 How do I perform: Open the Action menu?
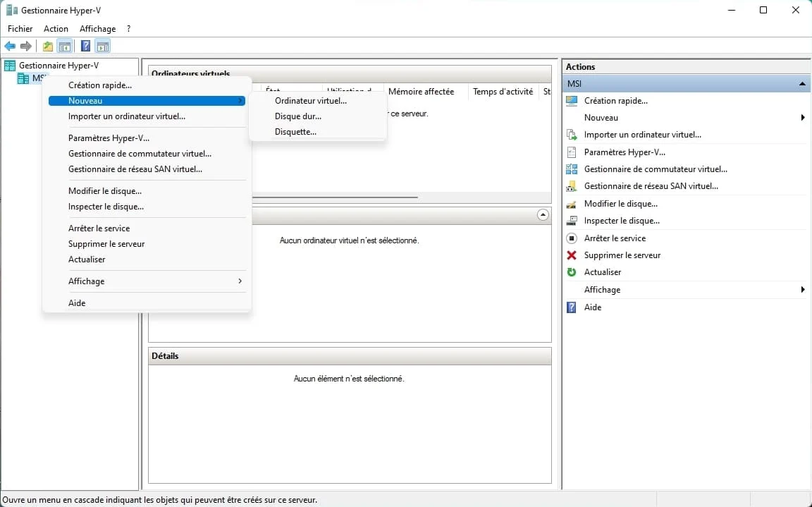56,29
